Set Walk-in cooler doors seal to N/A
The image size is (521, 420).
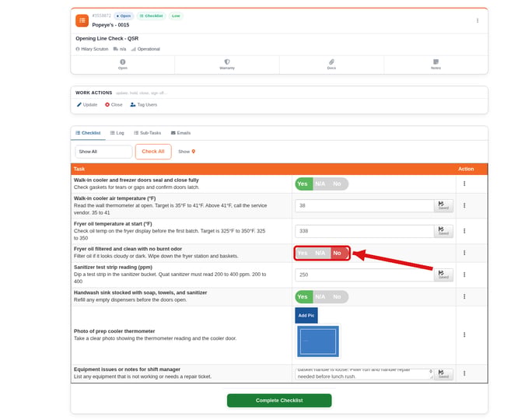tap(320, 184)
